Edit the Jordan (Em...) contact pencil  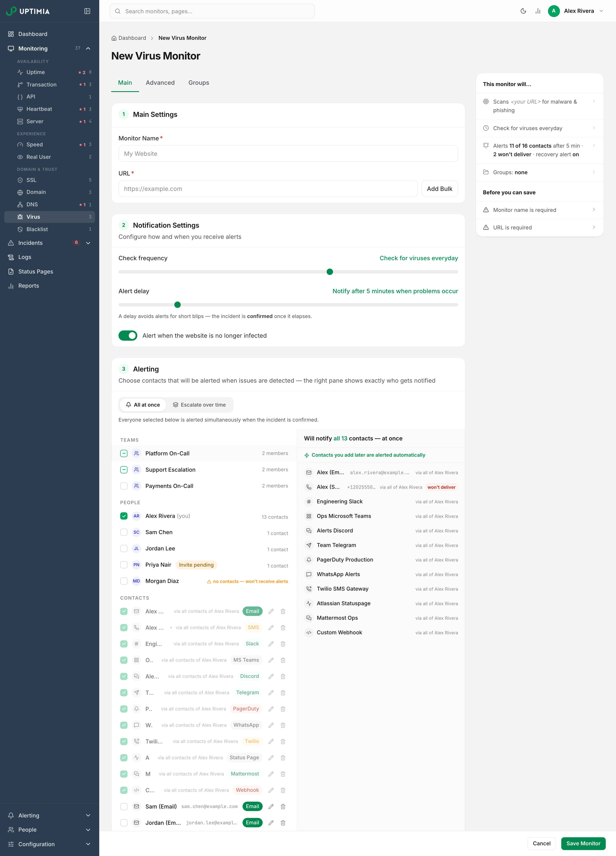pyautogui.click(x=271, y=823)
